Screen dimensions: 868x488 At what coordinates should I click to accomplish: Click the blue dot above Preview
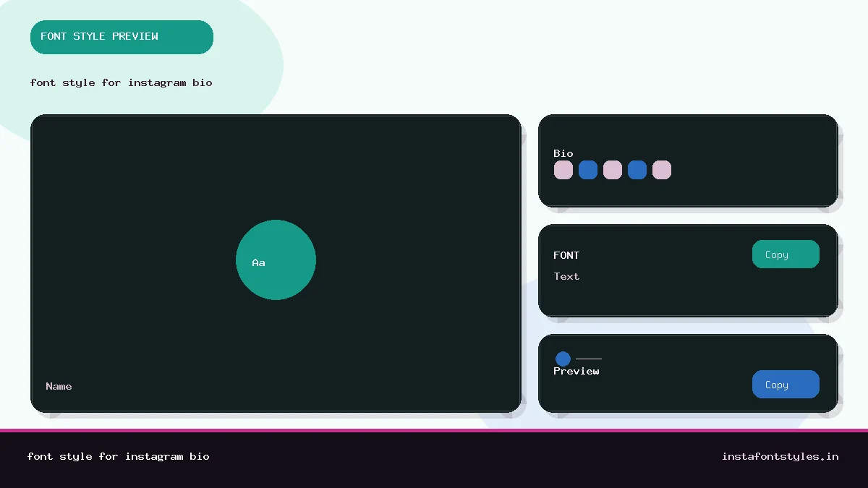click(563, 359)
